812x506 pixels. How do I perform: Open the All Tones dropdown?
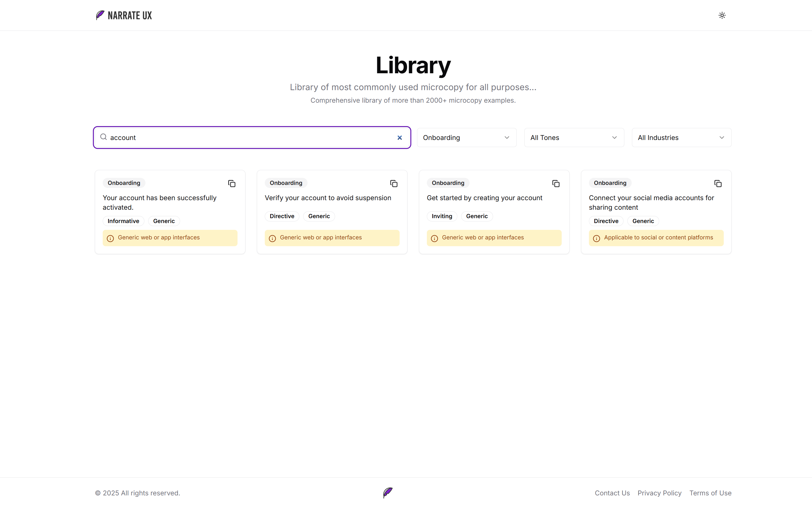pos(573,137)
